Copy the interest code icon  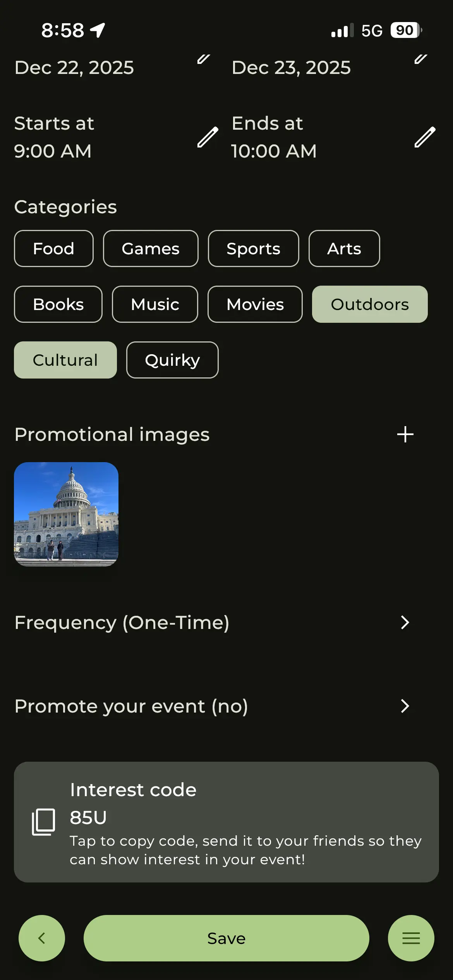point(43,822)
